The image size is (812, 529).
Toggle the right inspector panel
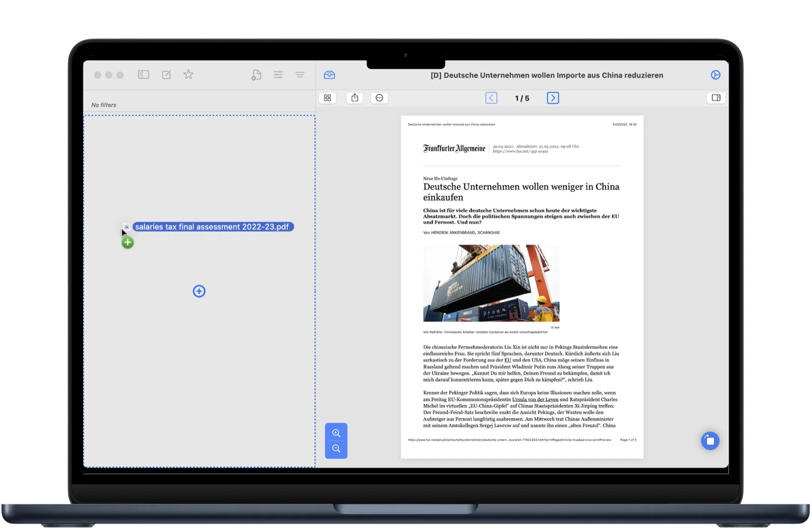pyautogui.click(x=716, y=98)
